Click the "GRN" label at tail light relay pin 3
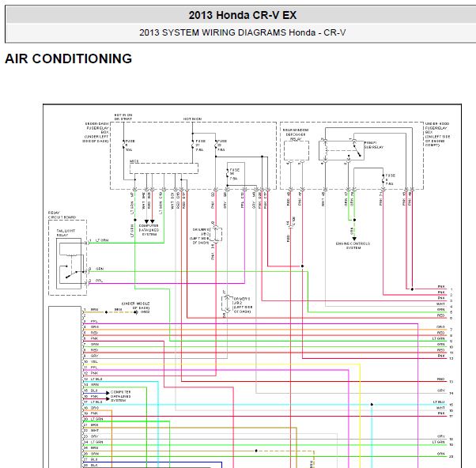The height and width of the screenshot is (468, 476). [x=100, y=269]
